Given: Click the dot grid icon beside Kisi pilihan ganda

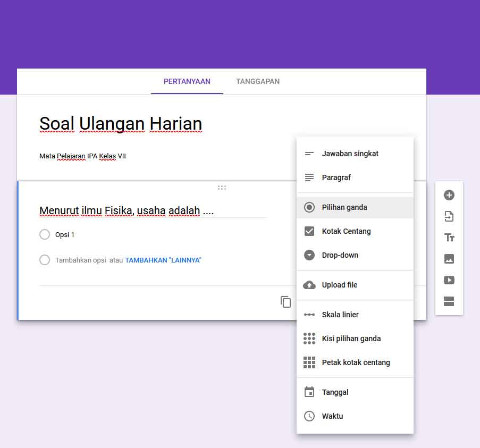Looking at the screenshot, I should pos(309,339).
